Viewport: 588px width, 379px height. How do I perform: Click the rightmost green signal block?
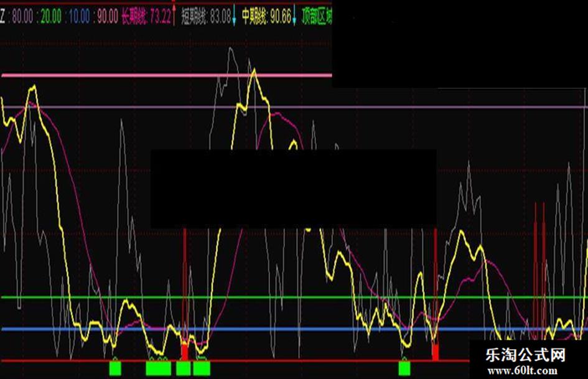point(404,368)
